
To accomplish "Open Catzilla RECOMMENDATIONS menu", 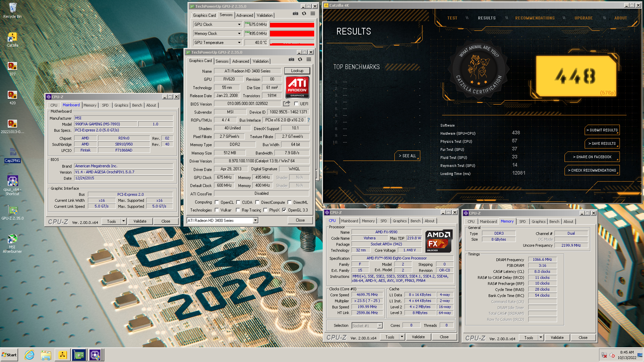I will 535,18.
